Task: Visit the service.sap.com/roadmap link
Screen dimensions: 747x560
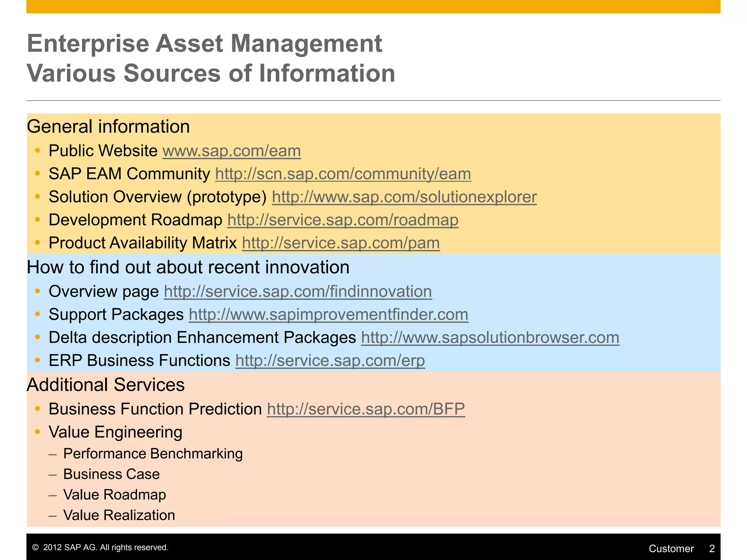Action: (x=343, y=220)
